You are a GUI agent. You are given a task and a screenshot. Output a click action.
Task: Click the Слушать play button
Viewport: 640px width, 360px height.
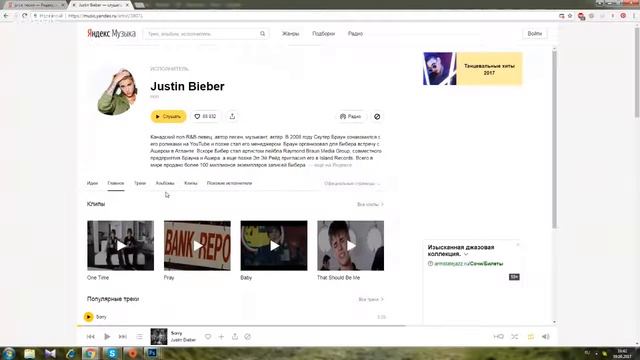(169, 116)
